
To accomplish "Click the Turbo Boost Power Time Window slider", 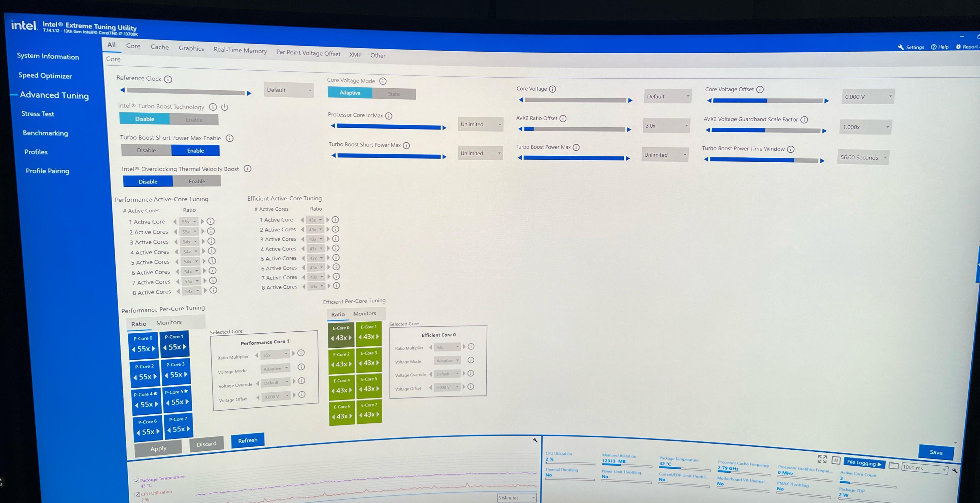I will [x=764, y=160].
